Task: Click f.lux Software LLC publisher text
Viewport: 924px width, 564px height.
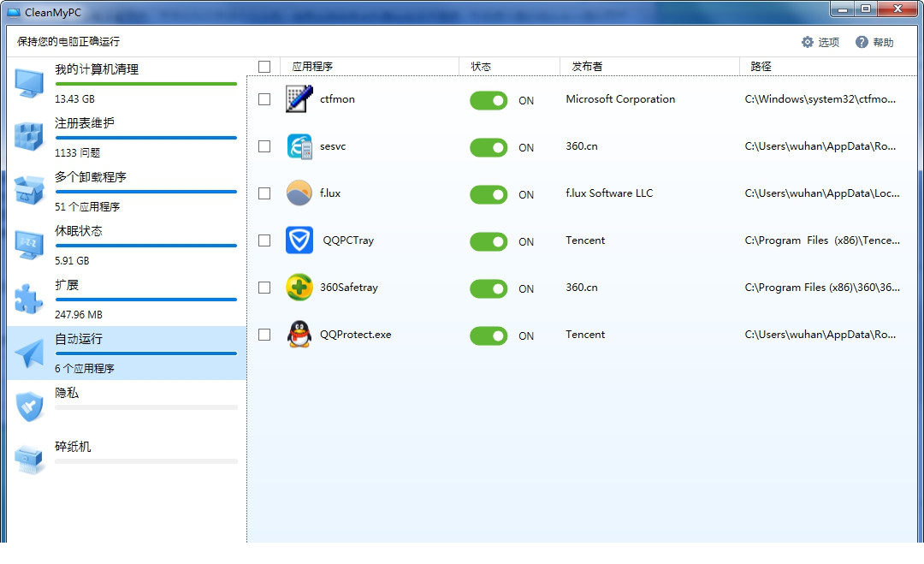Action: [x=609, y=193]
